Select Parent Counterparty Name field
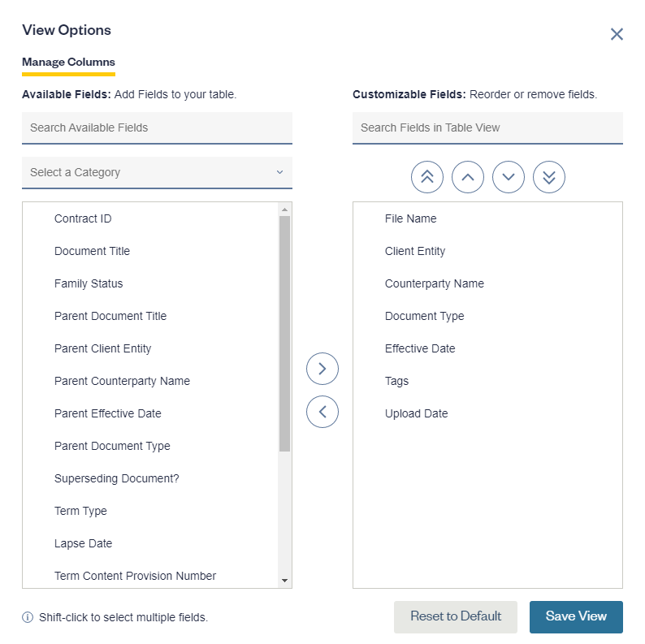This screenshot has width=645, height=644. click(x=122, y=381)
